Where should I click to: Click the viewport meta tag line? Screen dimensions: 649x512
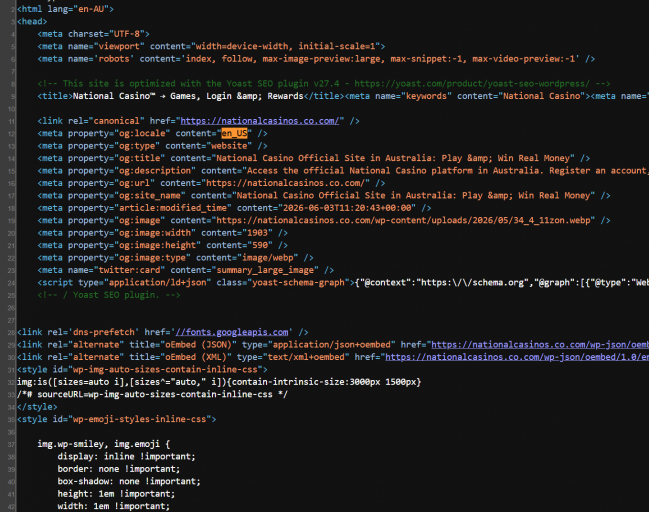coord(212,46)
